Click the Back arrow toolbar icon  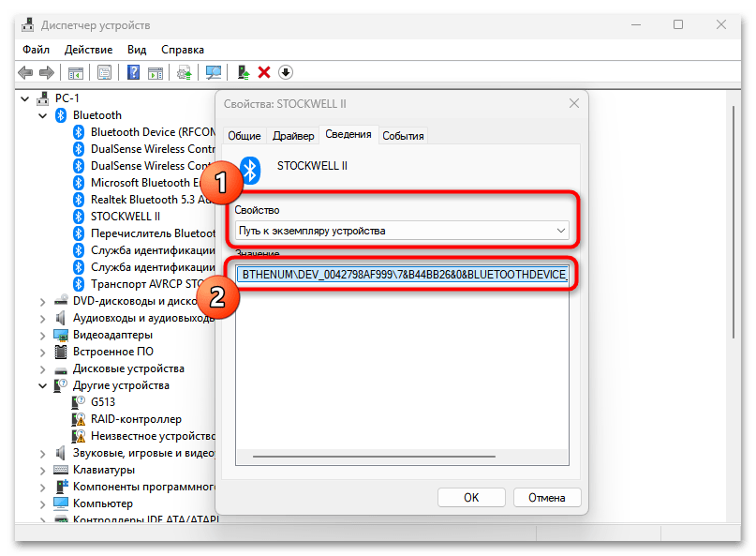pyautogui.click(x=25, y=72)
